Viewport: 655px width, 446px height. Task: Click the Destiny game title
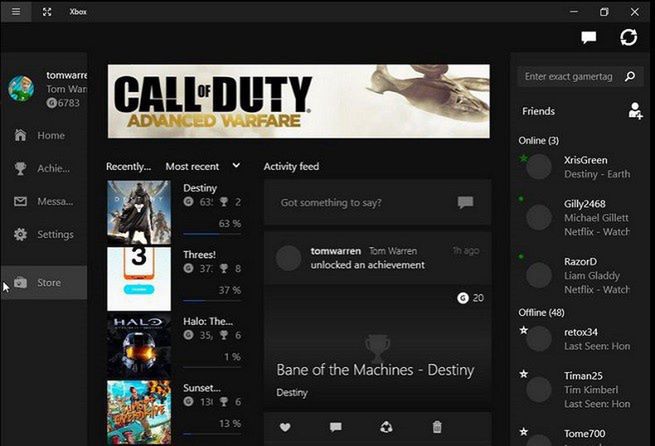[200, 188]
